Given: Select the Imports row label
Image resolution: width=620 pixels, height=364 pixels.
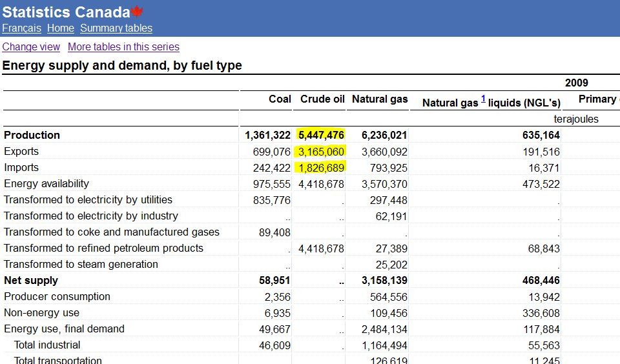Looking at the screenshot, I should 21,168.
